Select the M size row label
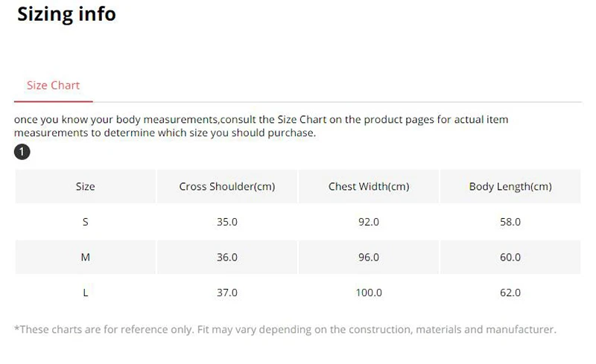596x364 pixels. pos(86,258)
